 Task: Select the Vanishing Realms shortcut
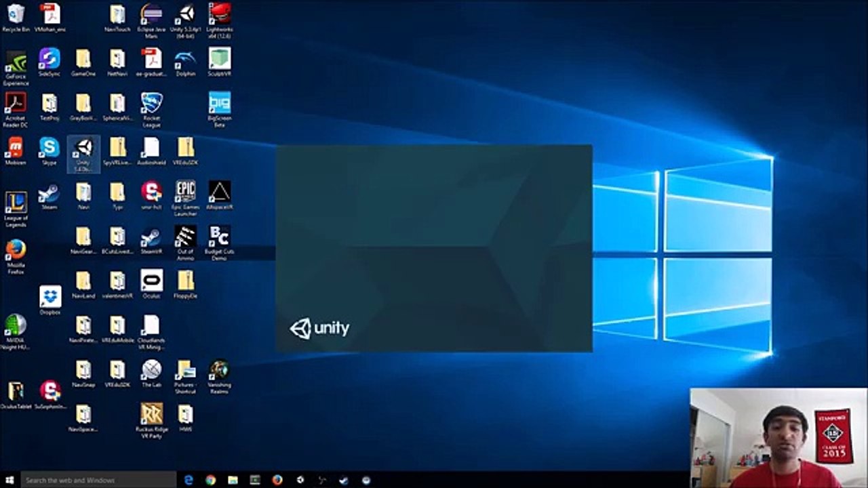click(x=219, y=376)
